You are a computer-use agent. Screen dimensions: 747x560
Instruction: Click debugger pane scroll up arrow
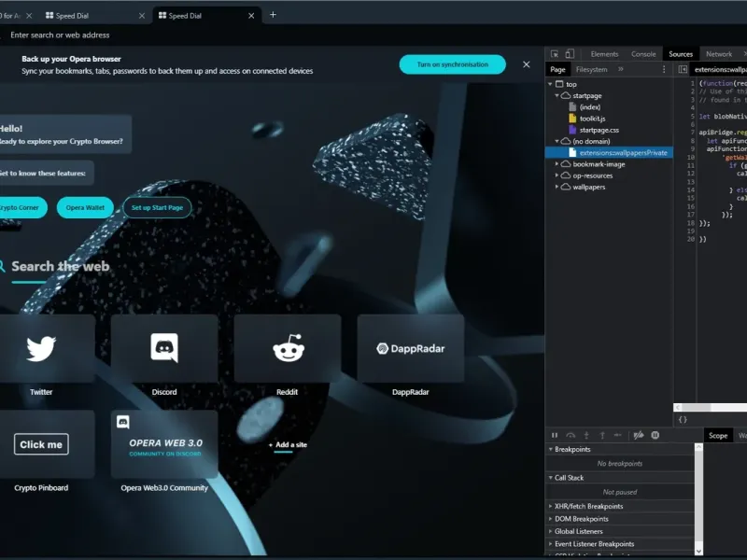(698, 447)
